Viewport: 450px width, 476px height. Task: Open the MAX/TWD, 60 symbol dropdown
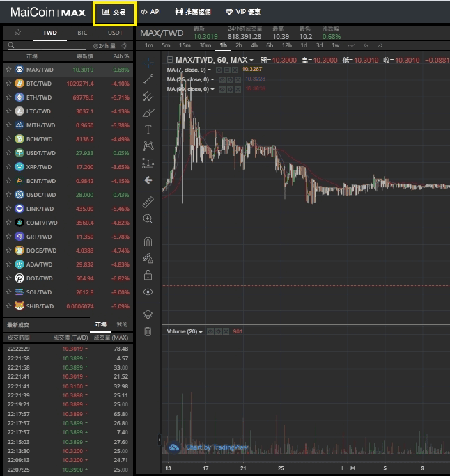tap(251, 60)
